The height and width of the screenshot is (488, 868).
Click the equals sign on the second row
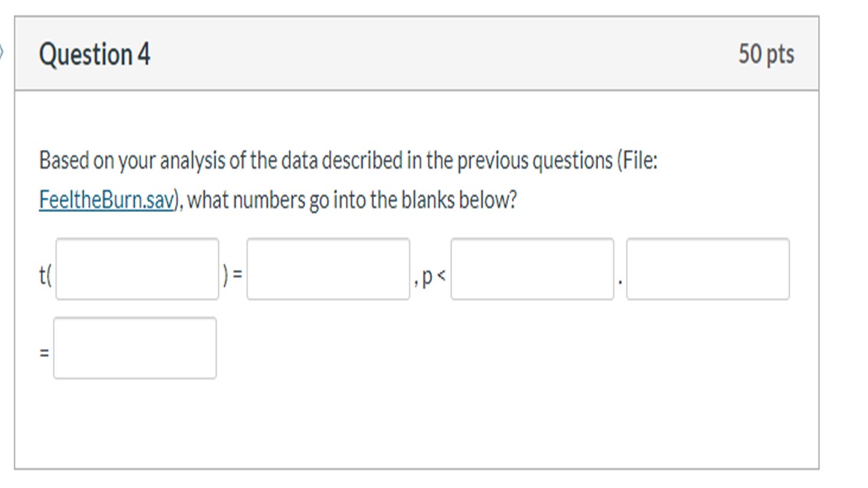(44, 353)
